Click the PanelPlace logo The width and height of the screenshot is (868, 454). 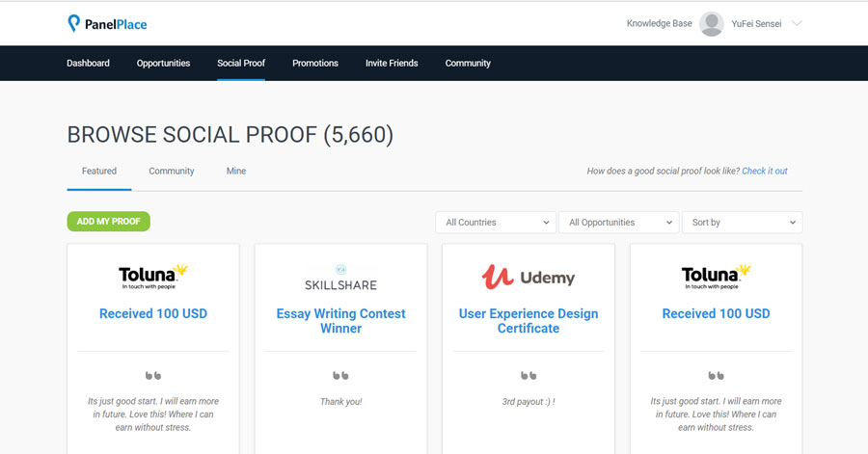pos(107,24)
